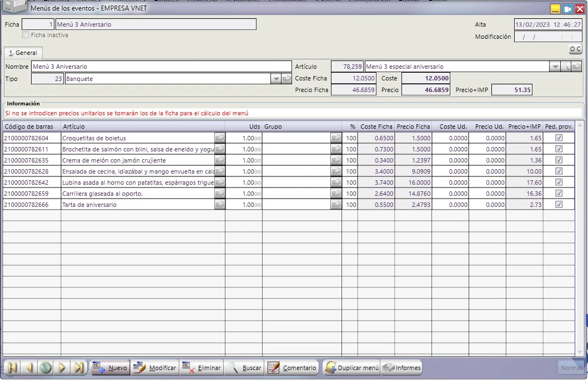Open group lookup icon in Tarta de aniversario row

pos(336,205)
